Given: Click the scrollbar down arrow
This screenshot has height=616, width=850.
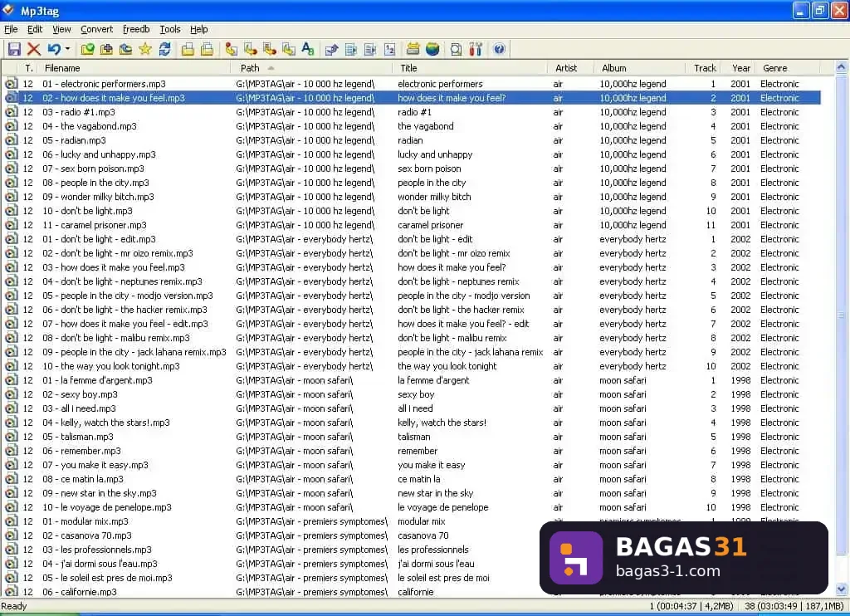Looking at the screenshot, I should point(841,589).
